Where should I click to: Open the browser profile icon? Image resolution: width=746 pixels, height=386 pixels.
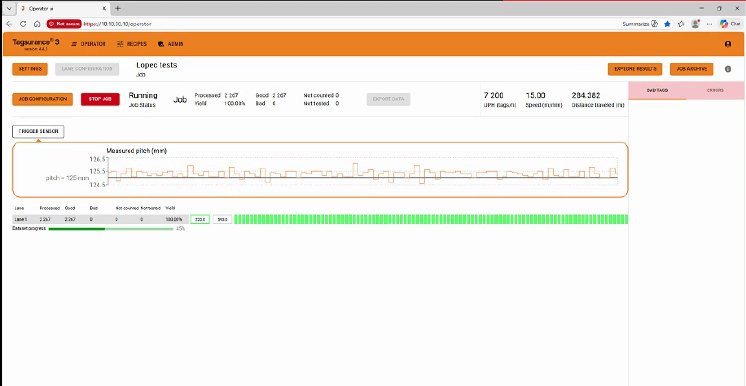pyautogui.click(x=695, y=24)
